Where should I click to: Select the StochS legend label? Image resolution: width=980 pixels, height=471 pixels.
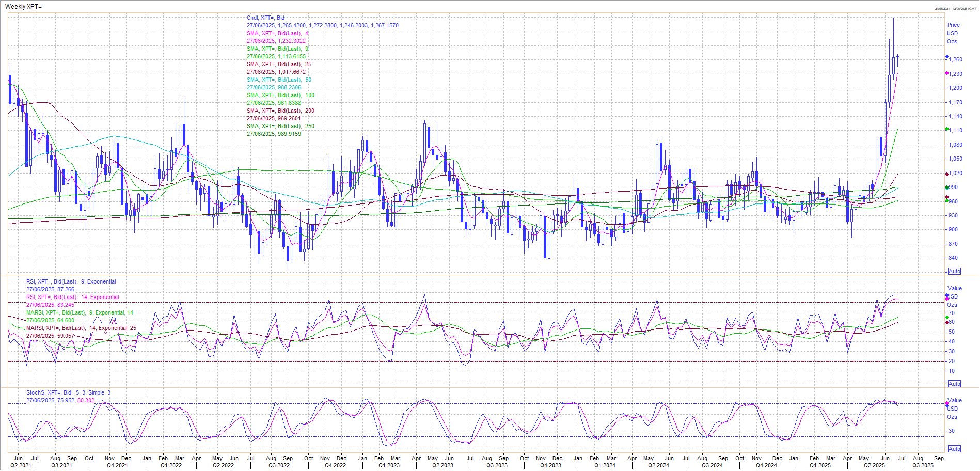pos(69,392)
